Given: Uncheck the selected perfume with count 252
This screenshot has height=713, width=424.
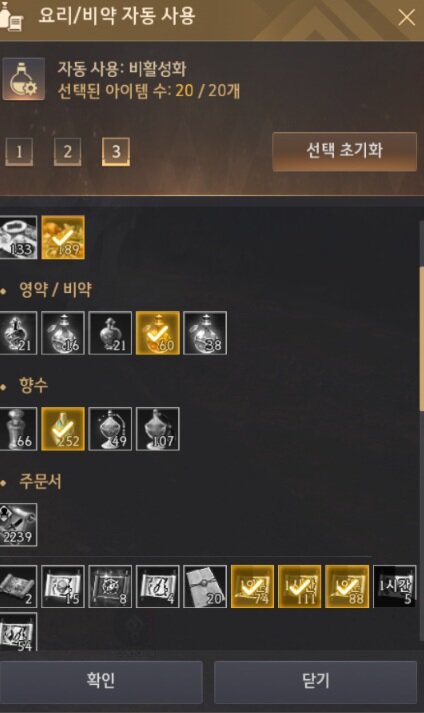Looking at the screenshot, I should coord(63,429).
